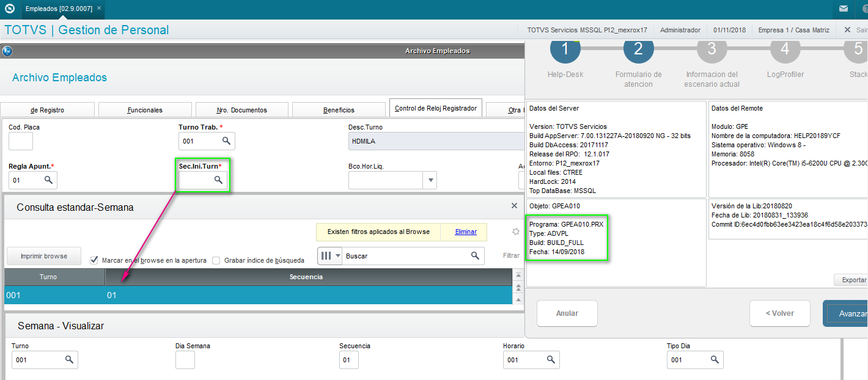The image size is (868, 380).
Task: Click 'Fecha de Lib: 20180831_133936' text
Action: click(760, 215)
